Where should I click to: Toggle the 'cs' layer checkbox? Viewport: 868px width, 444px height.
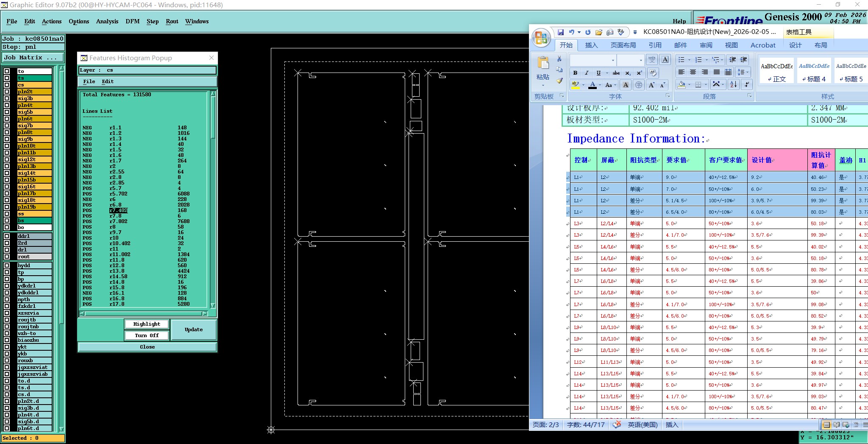click(x=7, y=85)
